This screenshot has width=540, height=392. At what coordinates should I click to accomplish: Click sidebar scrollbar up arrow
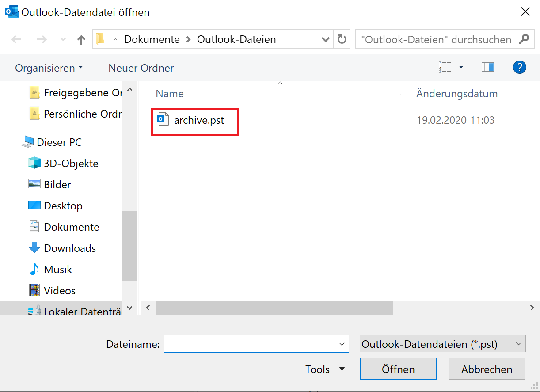tap(129, 90)
